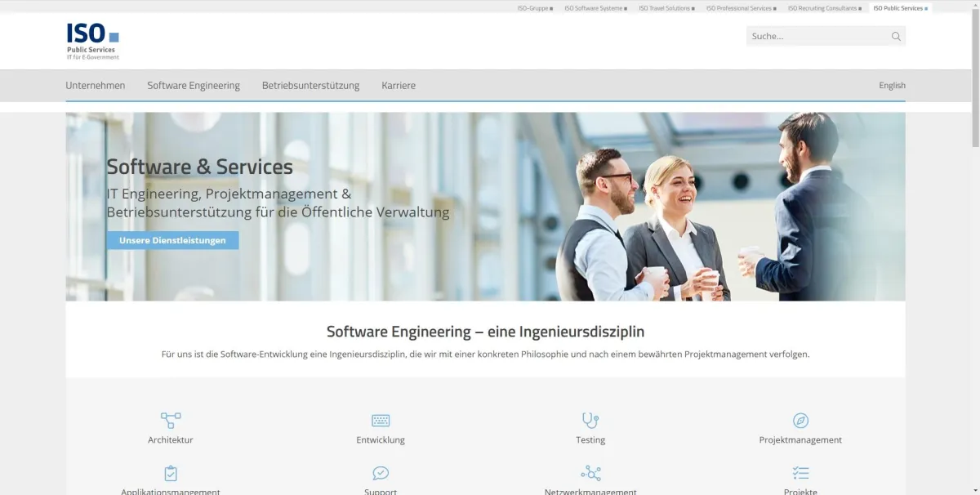Go to ISO-Gruppe site

535,8
